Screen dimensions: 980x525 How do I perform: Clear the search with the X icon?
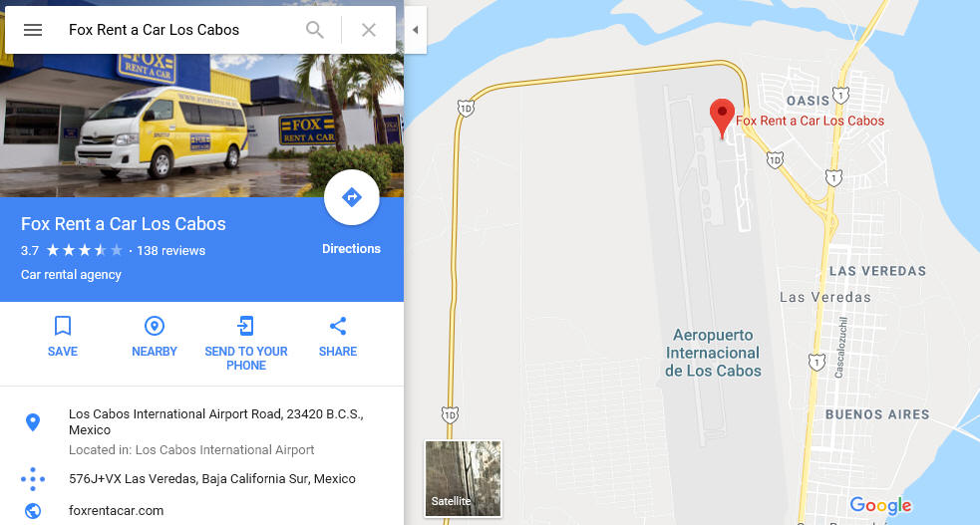click(369, 30)
